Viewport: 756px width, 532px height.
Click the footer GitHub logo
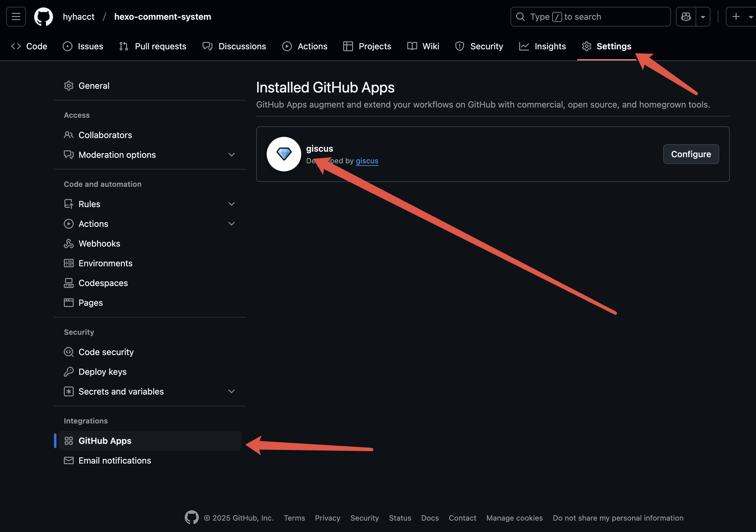tap(192, 518)
